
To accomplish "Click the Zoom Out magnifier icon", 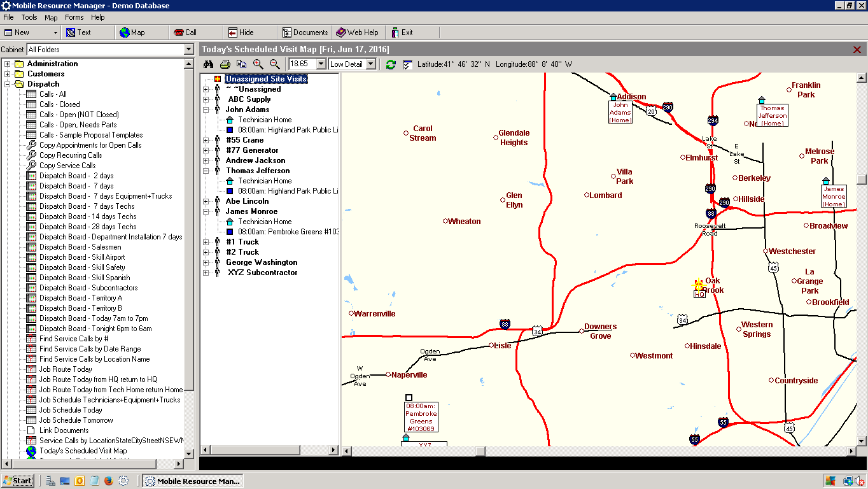I will coord(274,64).
